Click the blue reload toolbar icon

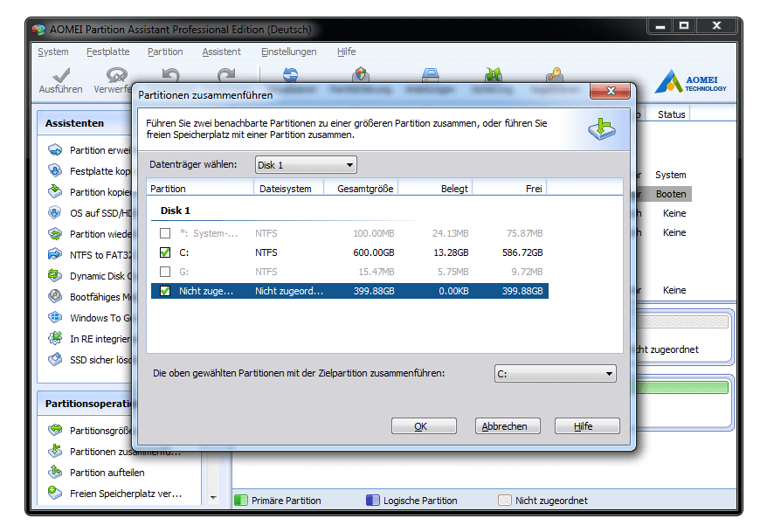(290, 75)
